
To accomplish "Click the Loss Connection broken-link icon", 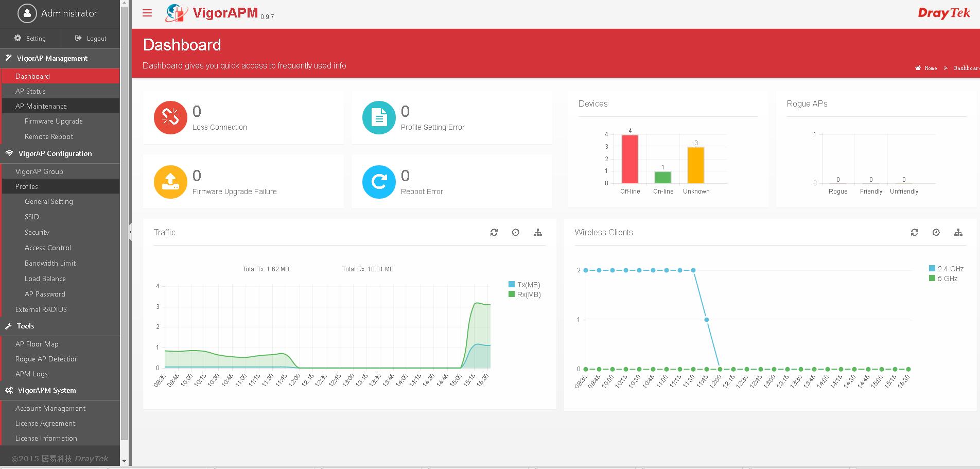I will tap(170, 117).
